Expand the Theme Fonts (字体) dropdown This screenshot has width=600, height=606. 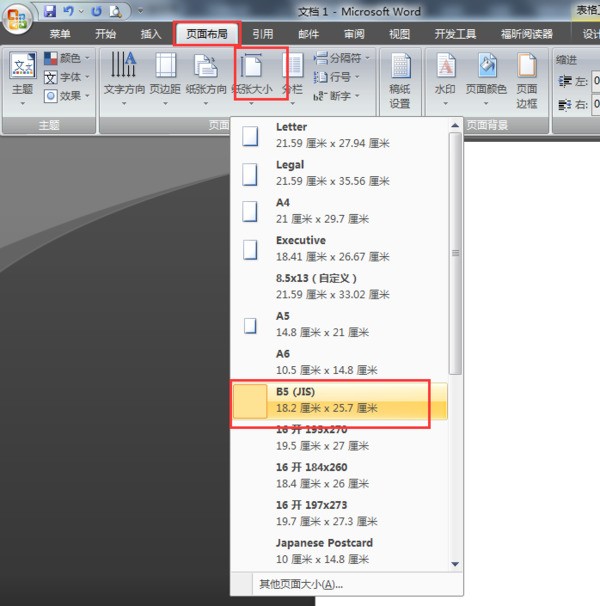tap(67, 77)
